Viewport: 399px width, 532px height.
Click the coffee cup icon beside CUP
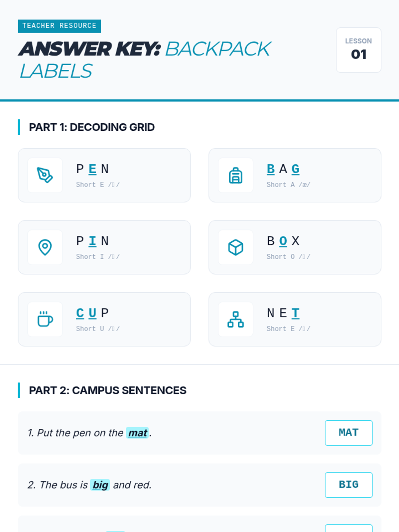pyautogui.click(x=45, y=319)
